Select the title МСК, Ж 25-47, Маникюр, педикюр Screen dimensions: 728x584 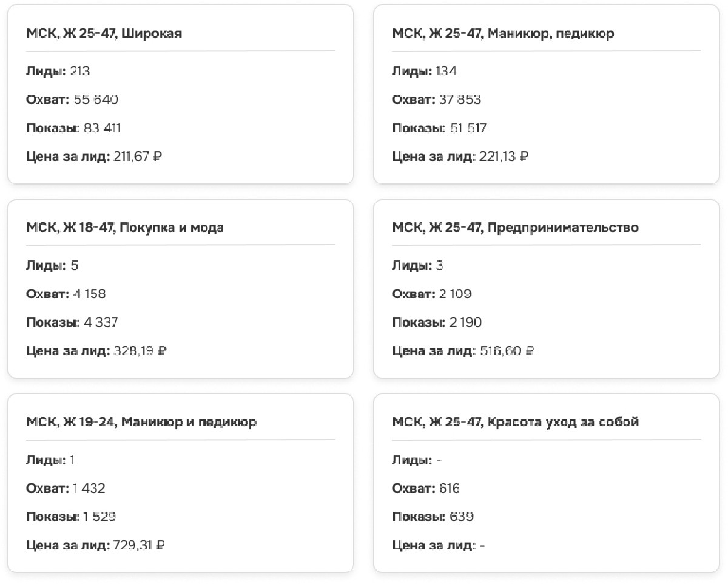pos(503,33)
